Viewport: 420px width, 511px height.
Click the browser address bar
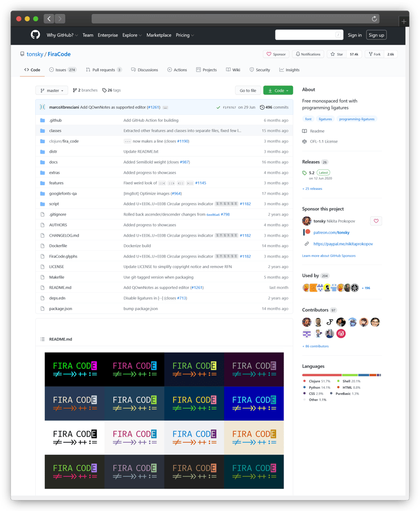click(236, 18)
